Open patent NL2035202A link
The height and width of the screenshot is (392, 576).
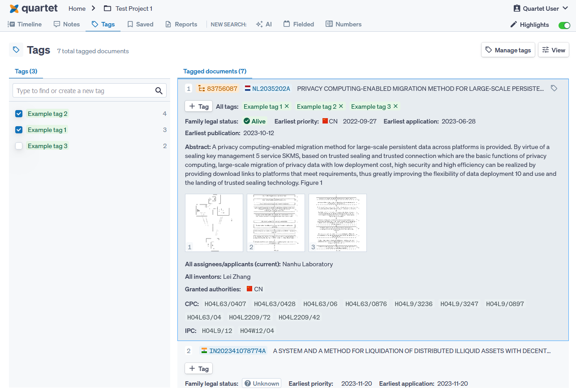tap(271, 89)
